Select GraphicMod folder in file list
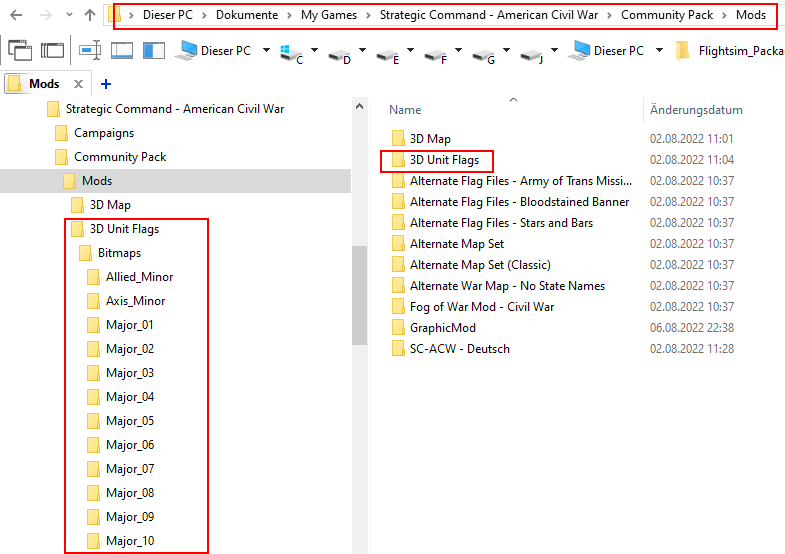 [434, 328]
